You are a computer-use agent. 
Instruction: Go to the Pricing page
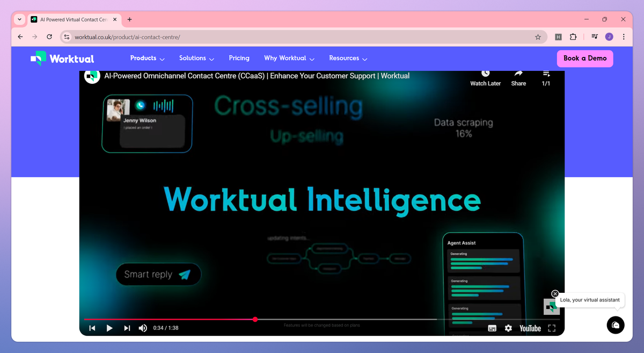239,58
